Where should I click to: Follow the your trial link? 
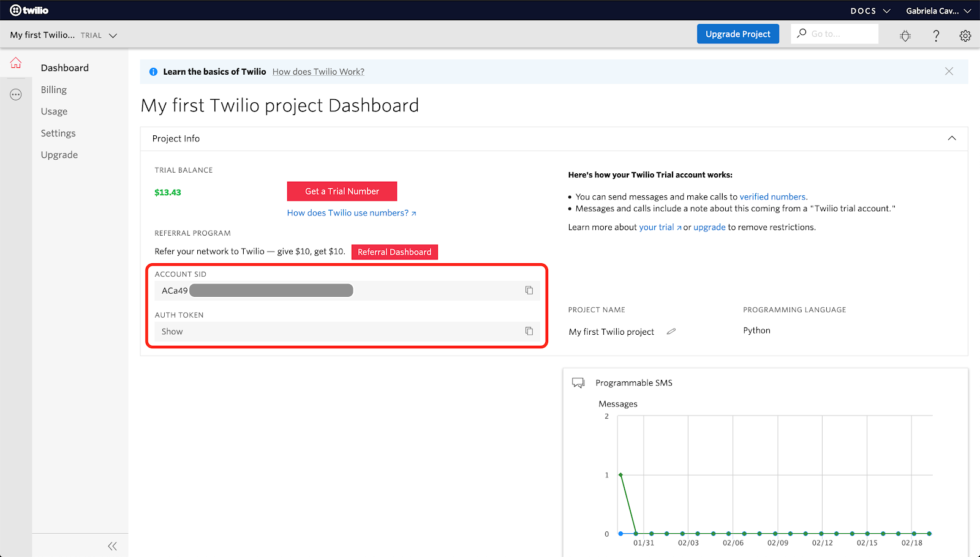point(660,227)
